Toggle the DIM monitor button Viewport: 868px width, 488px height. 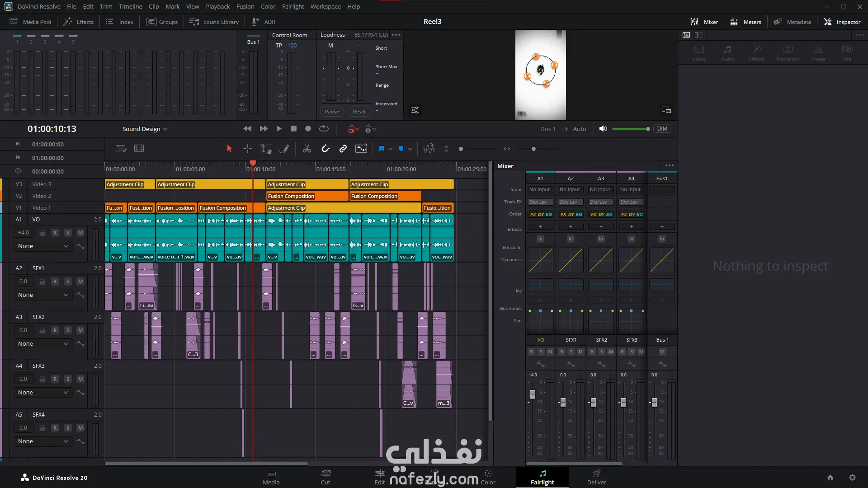[662, 129]
